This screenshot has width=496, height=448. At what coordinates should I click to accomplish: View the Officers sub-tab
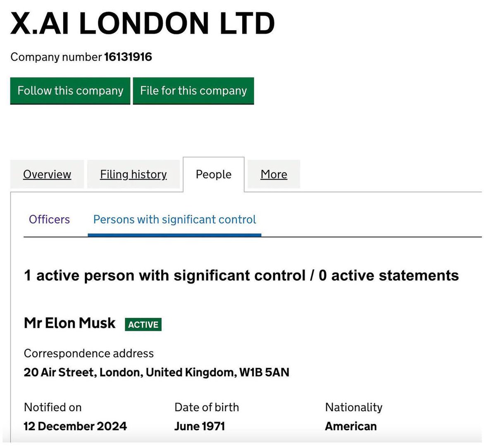pos(49,219)
